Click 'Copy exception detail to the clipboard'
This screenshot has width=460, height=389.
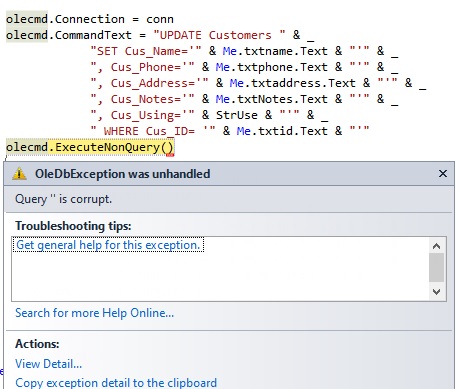(116, 383)
